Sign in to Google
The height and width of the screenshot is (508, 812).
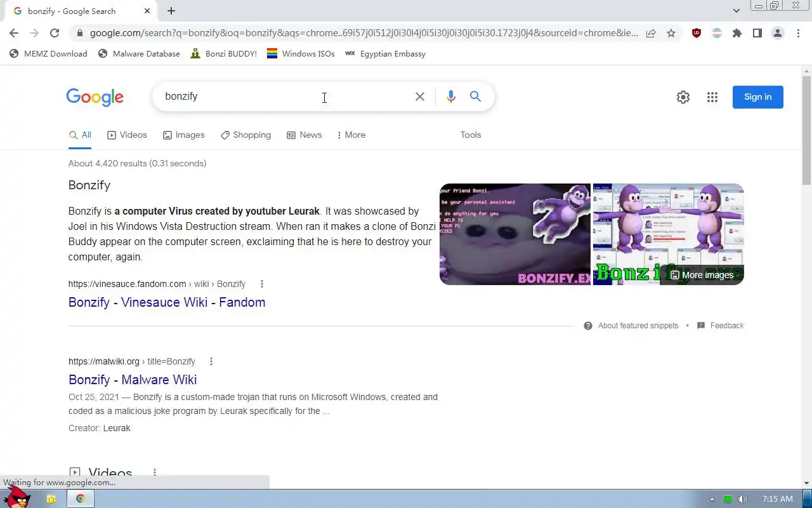[x=758, y=97]
